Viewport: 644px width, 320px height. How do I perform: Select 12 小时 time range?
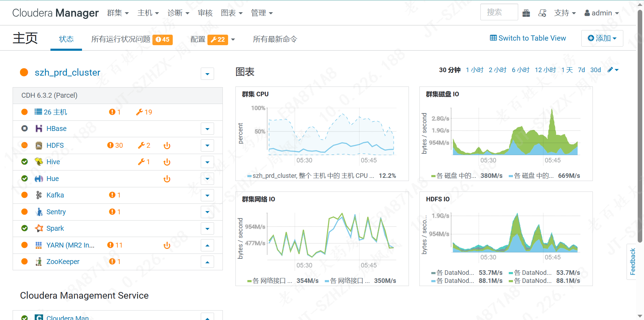tap(545, 70)
